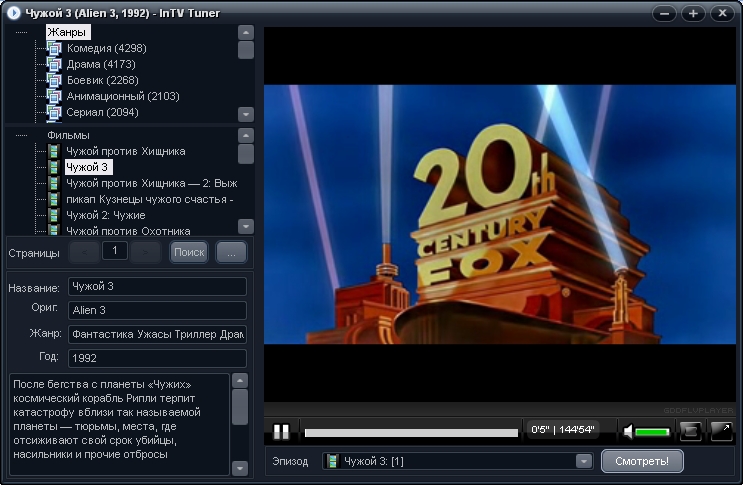Click the Поиск button
The height and width of the screenshot is (485, 743).
point(189,252)
